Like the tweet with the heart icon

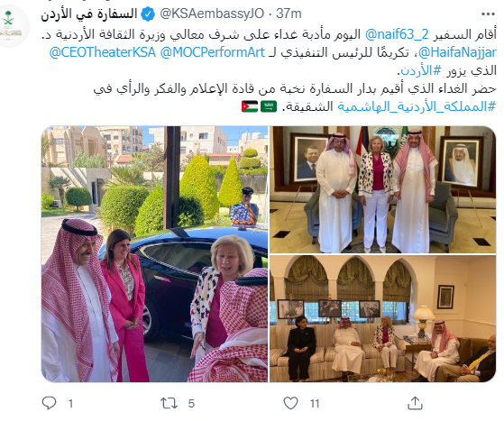pos(291,403)
